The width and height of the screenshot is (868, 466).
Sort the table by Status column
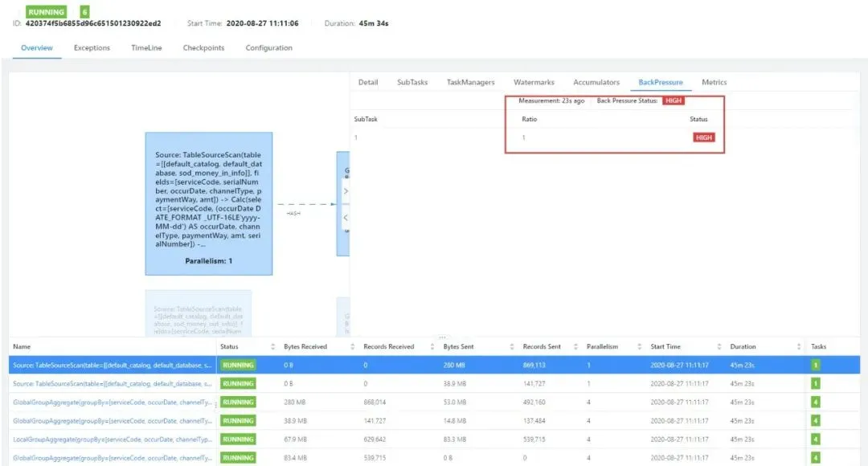click(x=272, y=346)
